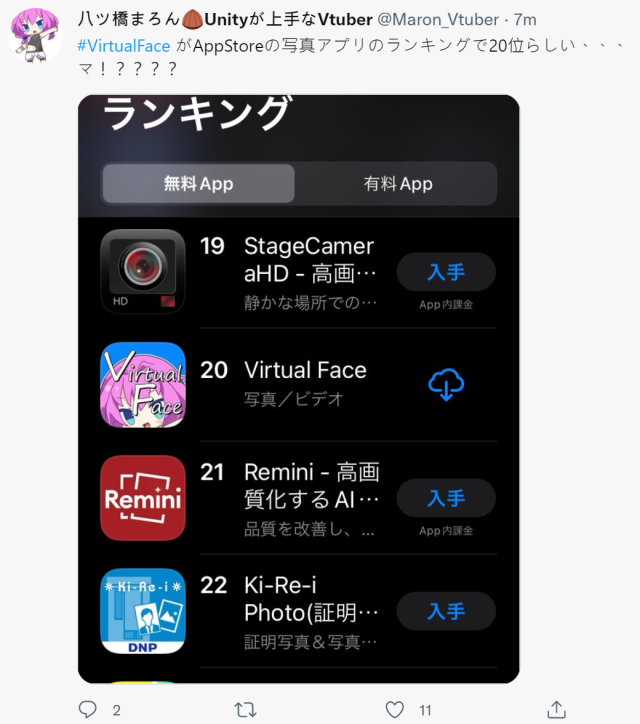Open the @Maron_Vtuber handle link
The width and height of the screenshot is (640, 724).
coord(438,20)
